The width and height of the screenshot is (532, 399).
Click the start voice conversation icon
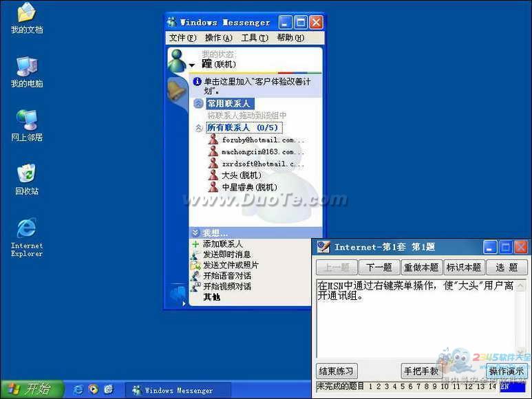[x=195, y=276]
